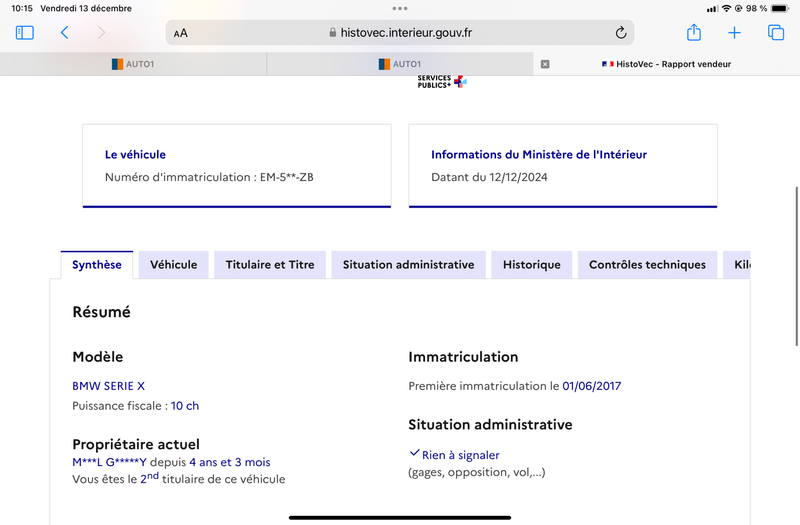
Task: Show all open tabs overview
Action: (x=776, y=33)
